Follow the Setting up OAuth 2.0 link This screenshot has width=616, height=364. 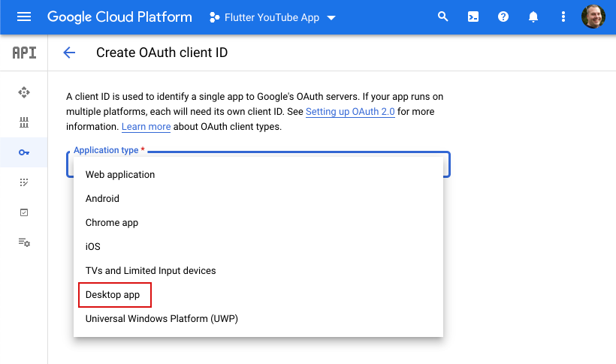click(350, 112)
